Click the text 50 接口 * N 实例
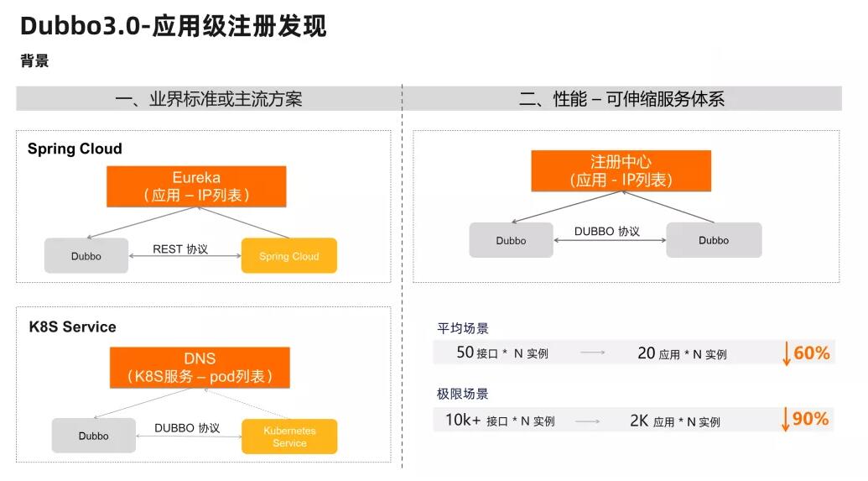The image size is (868, 481). (502, 353)
